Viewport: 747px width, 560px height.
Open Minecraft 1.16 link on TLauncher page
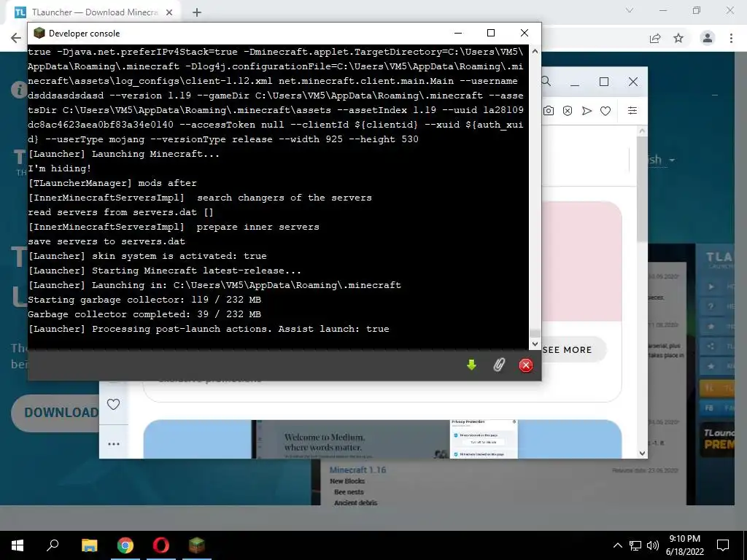[357, 470]
